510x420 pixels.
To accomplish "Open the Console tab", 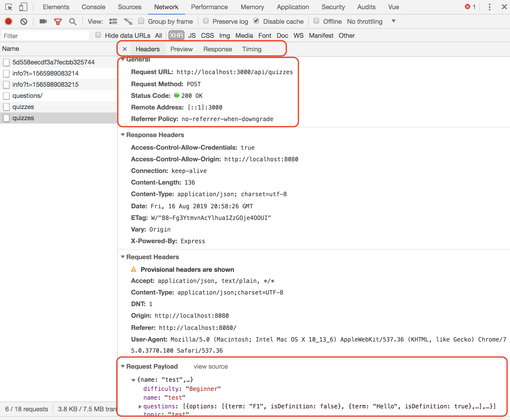I will point(93,7).
